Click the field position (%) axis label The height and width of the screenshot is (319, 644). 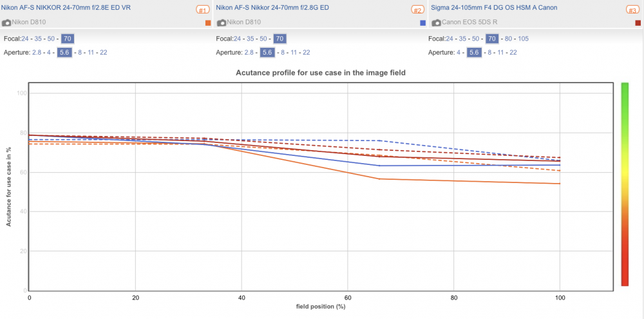point(321,306)
